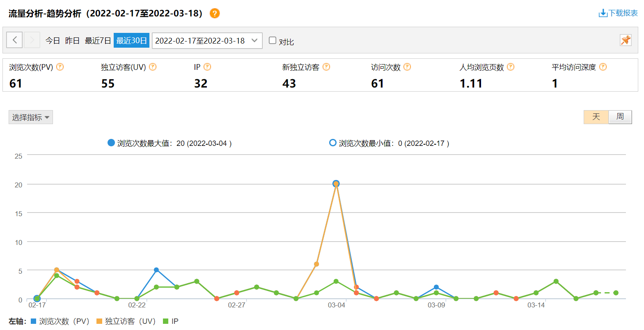Click help icon next to 人均浏览页数
This screenshot has width=644, height=330.
point(511,67)
